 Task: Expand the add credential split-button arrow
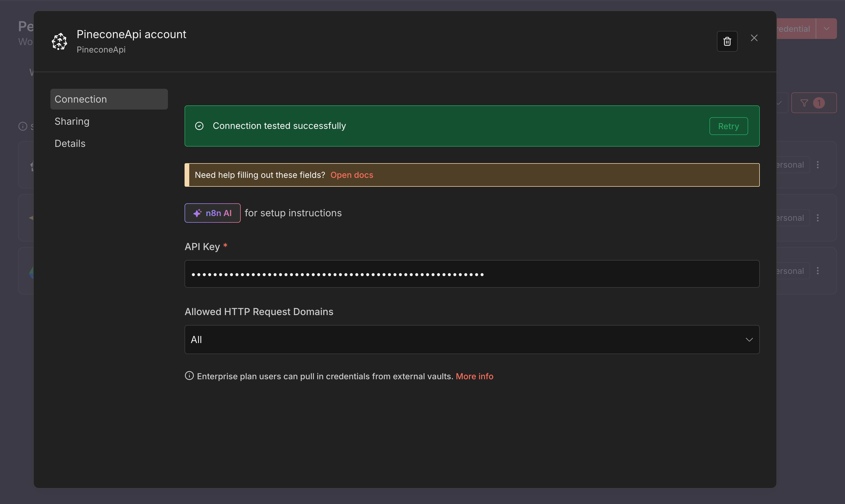click(826, 29)
